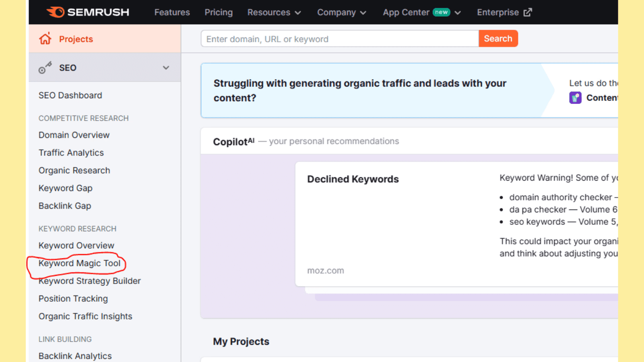Click the purple Content app icon

click(575, 98)
